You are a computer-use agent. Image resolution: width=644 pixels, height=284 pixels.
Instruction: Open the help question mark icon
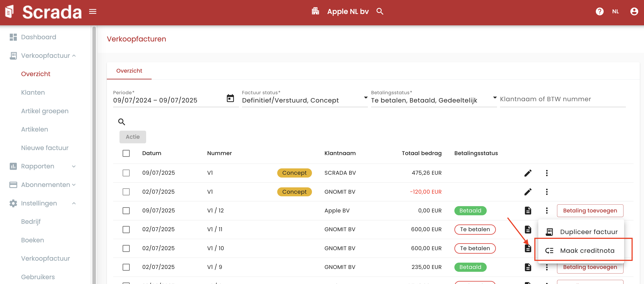599,12
